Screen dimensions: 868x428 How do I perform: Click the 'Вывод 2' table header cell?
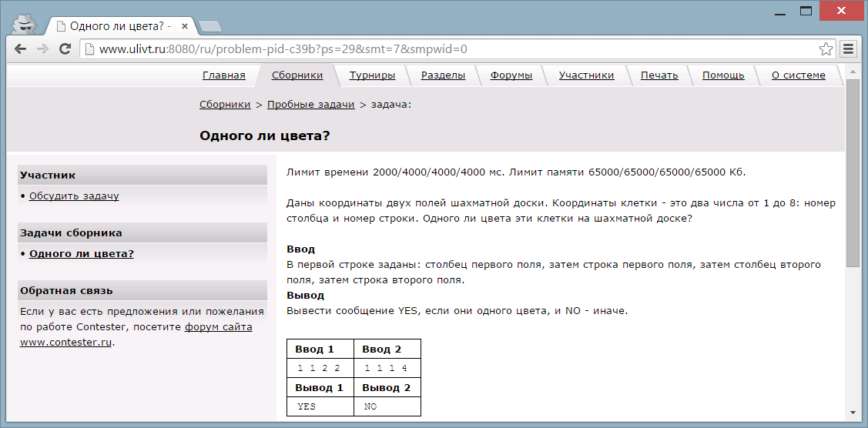(387, 387)
